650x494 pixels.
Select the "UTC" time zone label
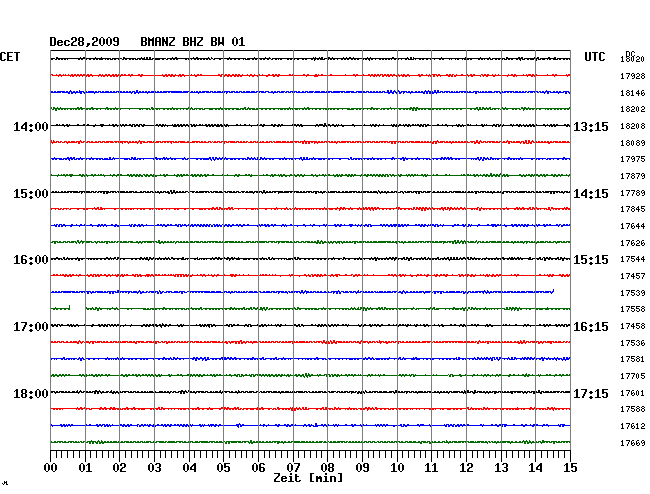(594, 57)
